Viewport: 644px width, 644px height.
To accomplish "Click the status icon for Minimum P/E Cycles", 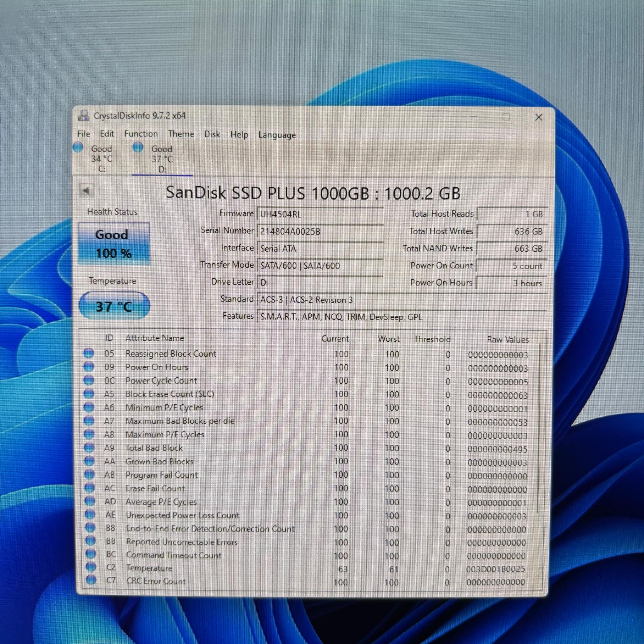I will [89, 407].
